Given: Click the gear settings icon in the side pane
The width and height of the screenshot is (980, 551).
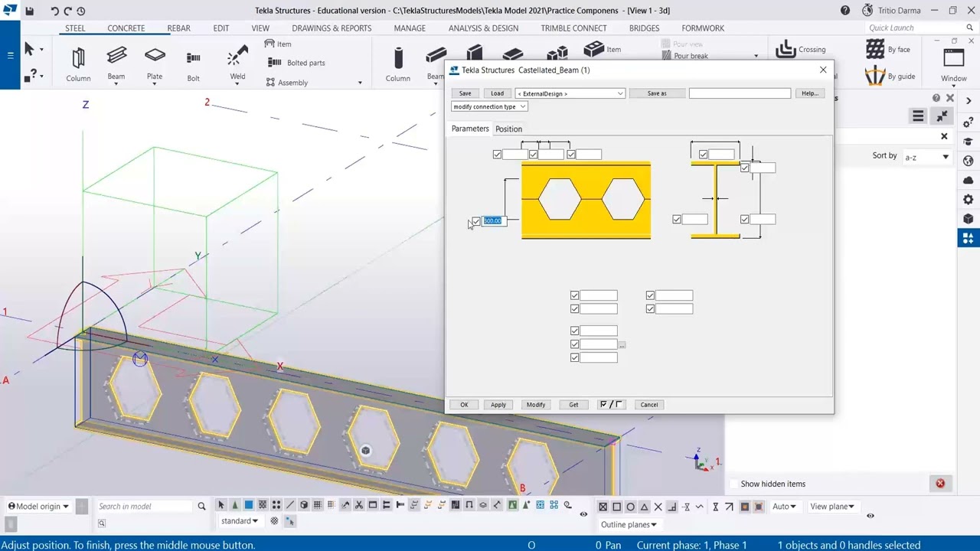Looking at the screenshot, I should (x=969, y=200).
